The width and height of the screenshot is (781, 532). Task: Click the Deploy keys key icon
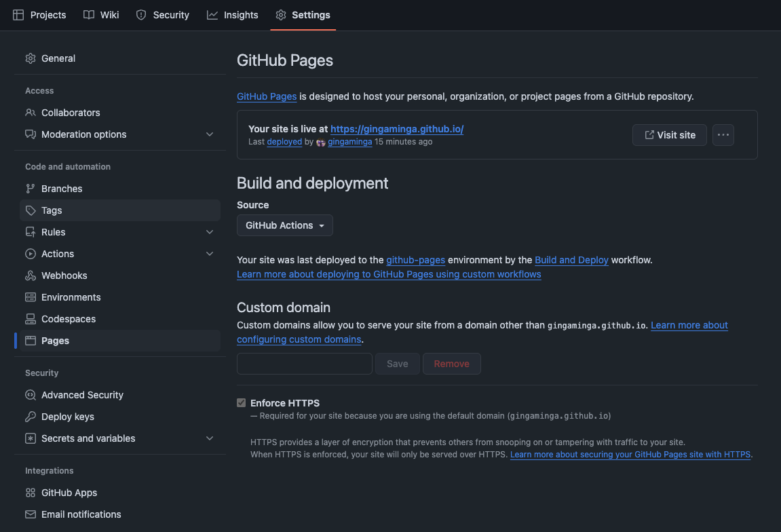31,417
